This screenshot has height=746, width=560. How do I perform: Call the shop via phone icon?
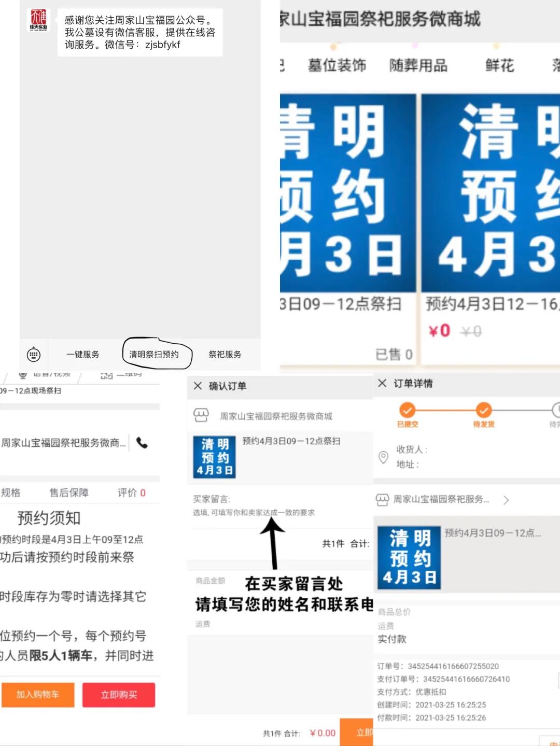(142, 443)
